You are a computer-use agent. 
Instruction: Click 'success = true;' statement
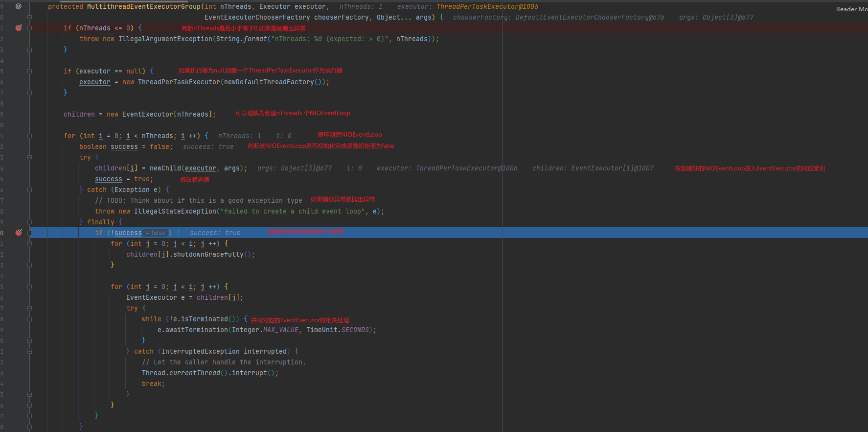point(124,179)
